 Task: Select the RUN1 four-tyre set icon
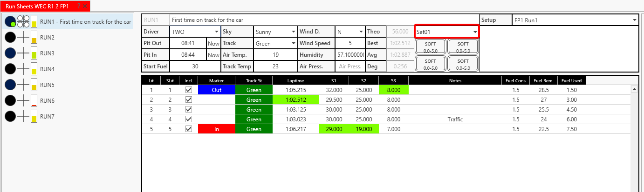(x=23, y=21)
